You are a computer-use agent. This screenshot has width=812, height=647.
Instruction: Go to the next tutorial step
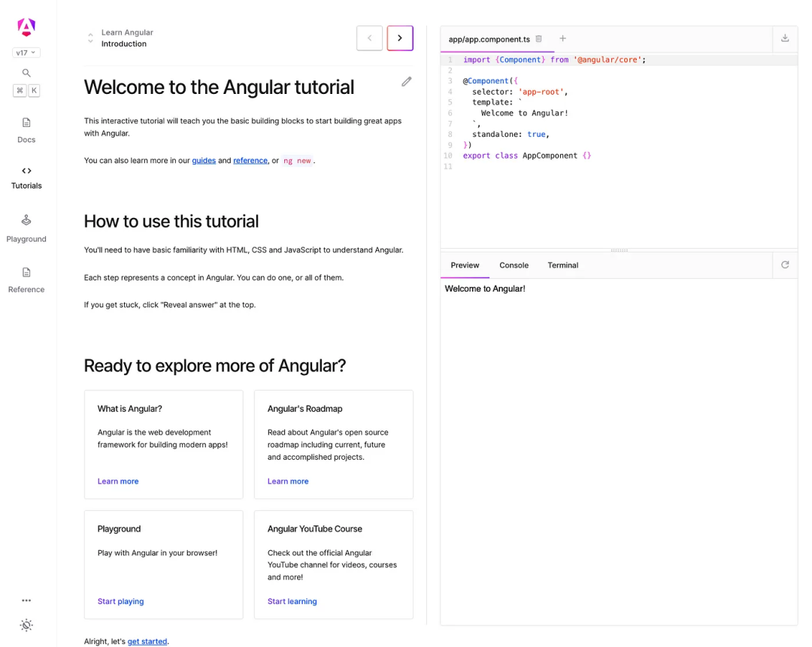click(x=400, y=38)
